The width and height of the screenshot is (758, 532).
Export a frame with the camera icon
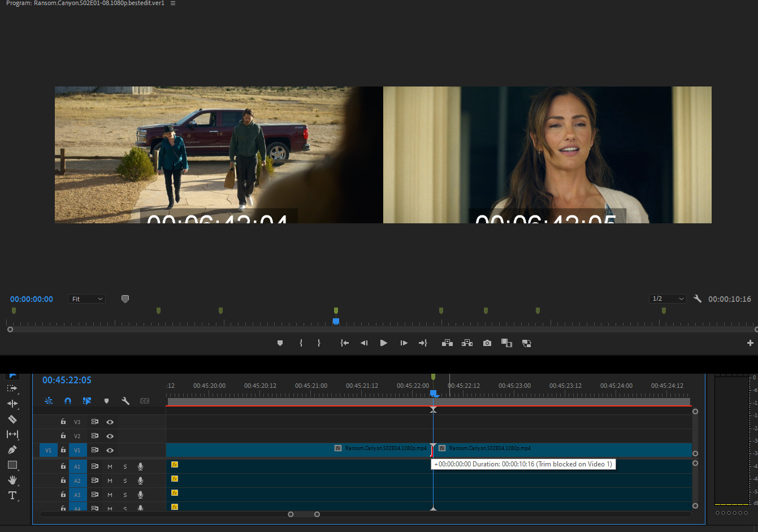[487, 343]
